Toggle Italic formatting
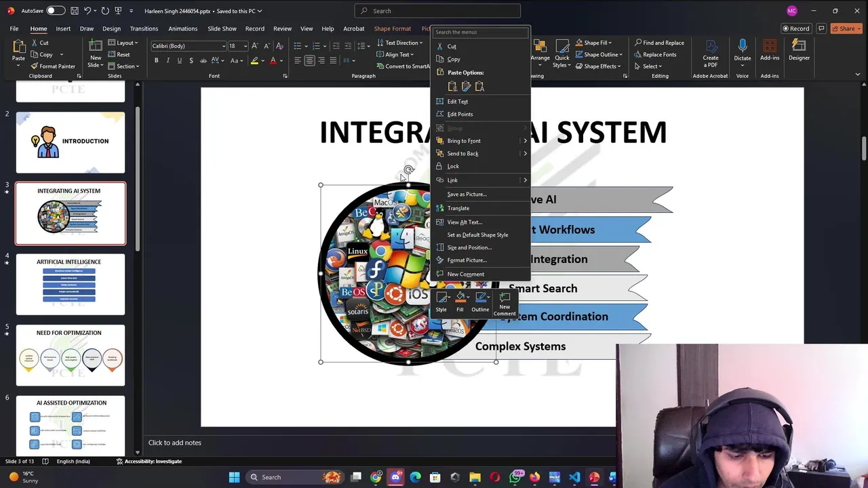The height and width of the screenshot is (488, 868). [167, 60]
